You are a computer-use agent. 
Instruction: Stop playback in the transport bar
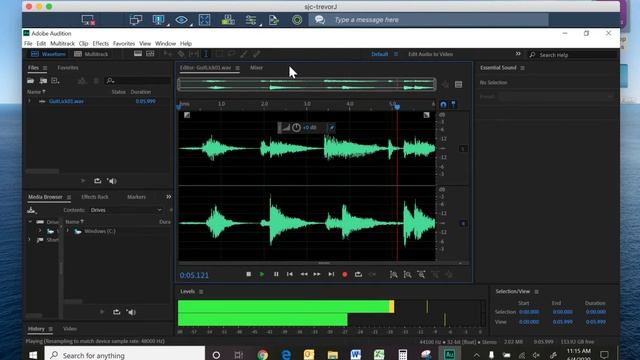(249, 274)
